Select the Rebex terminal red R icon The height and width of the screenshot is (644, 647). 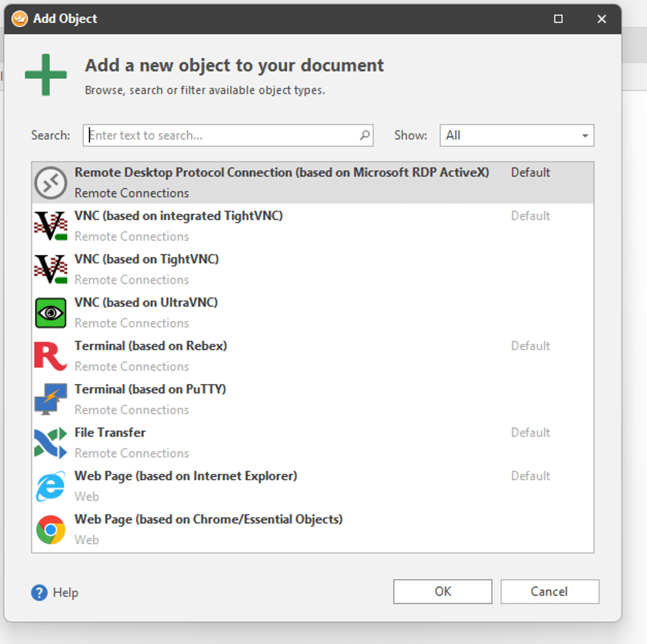pos(50,356)
